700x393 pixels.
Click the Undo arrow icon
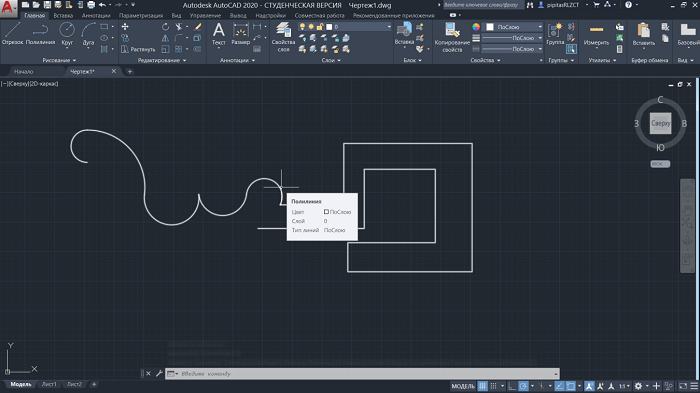pyautogui.click(x=102, y=5)
